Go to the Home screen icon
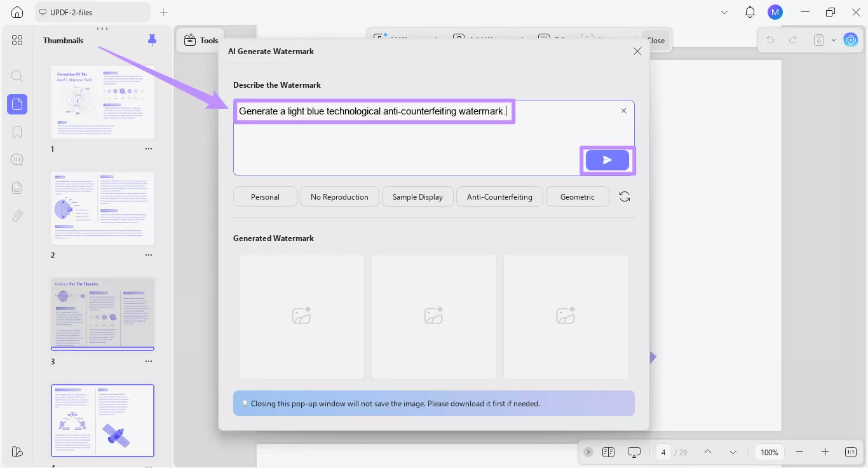The image size is (868, 468). pyautogui.click(x=17, y=12)
